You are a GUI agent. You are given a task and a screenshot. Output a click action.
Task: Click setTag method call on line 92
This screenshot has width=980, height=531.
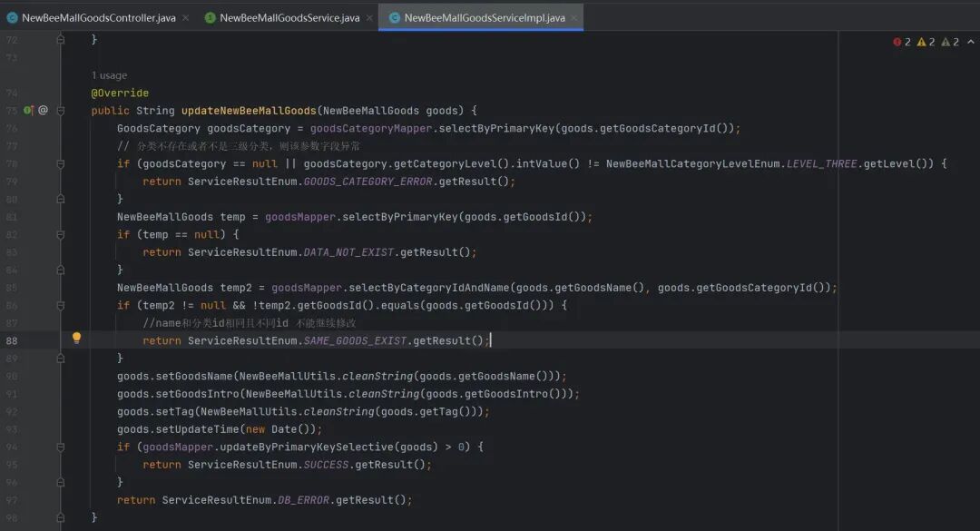point(174,411)
